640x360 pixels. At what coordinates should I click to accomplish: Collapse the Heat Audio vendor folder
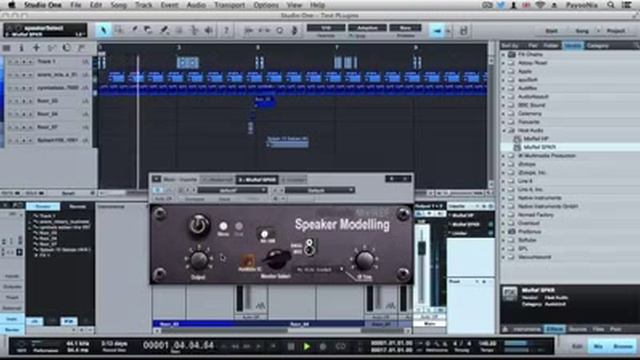click(503, 130)
